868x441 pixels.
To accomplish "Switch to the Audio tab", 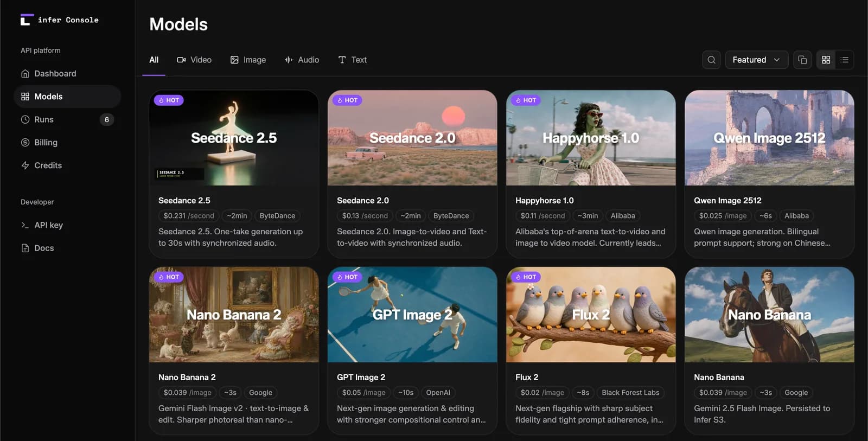I will point(302,60).
